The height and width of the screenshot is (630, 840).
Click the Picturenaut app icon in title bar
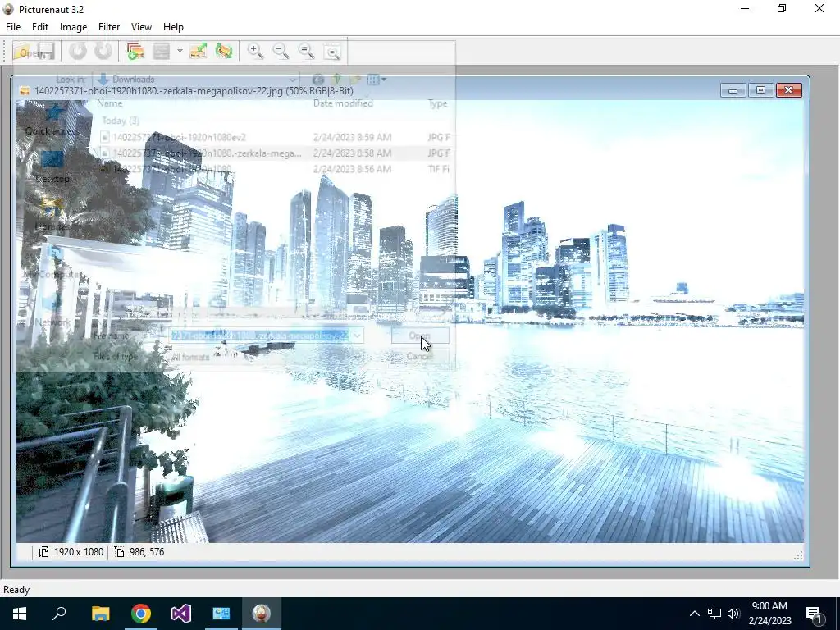pyautogui.click(x=8, y=9)
